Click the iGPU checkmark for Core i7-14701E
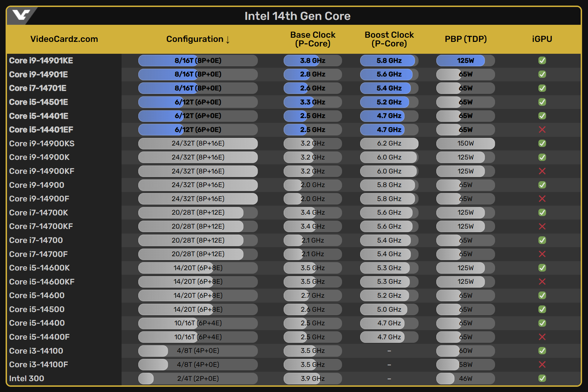 [x=542, y=88]
